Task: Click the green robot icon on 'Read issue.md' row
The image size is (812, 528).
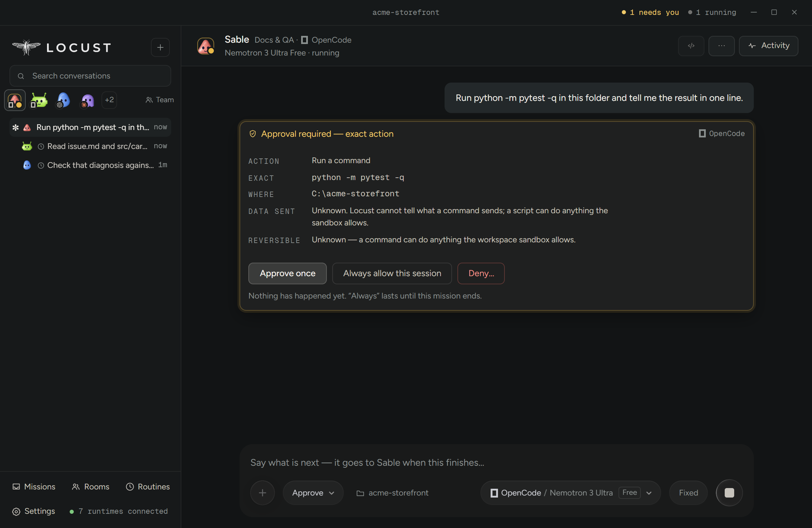Action: click(27, 146)
